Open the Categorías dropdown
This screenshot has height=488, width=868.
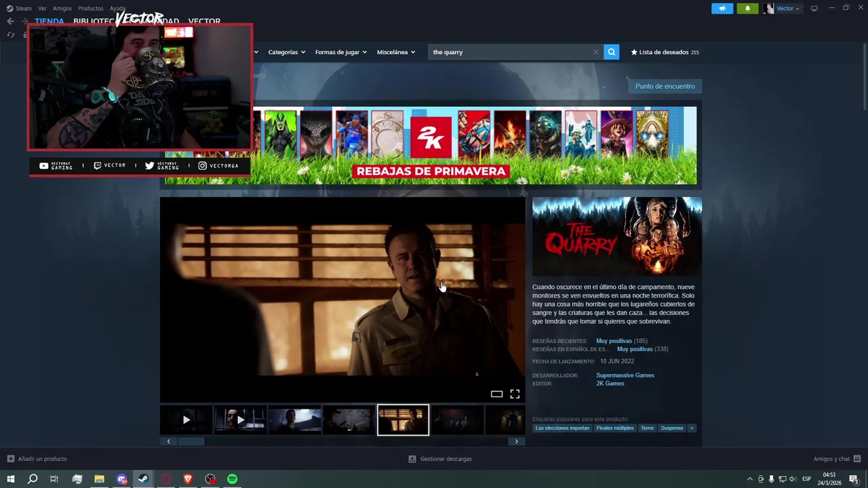tap(286, 52)
